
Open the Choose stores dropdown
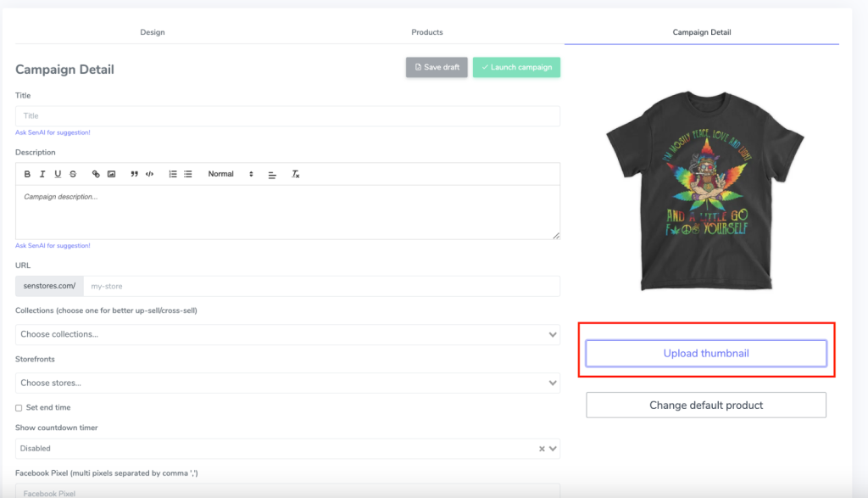click(287, 383)
